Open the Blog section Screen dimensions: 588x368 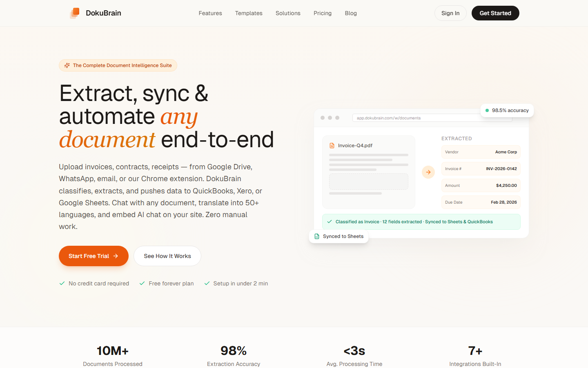coord(351,13)
